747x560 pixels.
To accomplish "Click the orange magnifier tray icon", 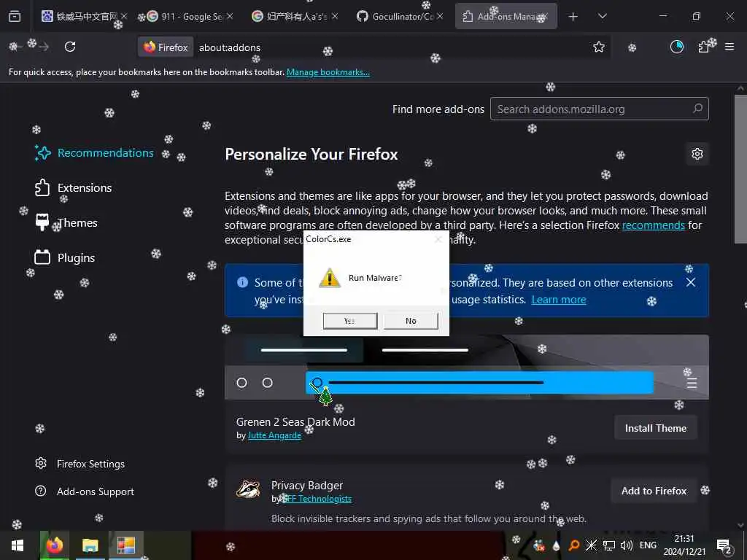I will (x=573, y=545).
